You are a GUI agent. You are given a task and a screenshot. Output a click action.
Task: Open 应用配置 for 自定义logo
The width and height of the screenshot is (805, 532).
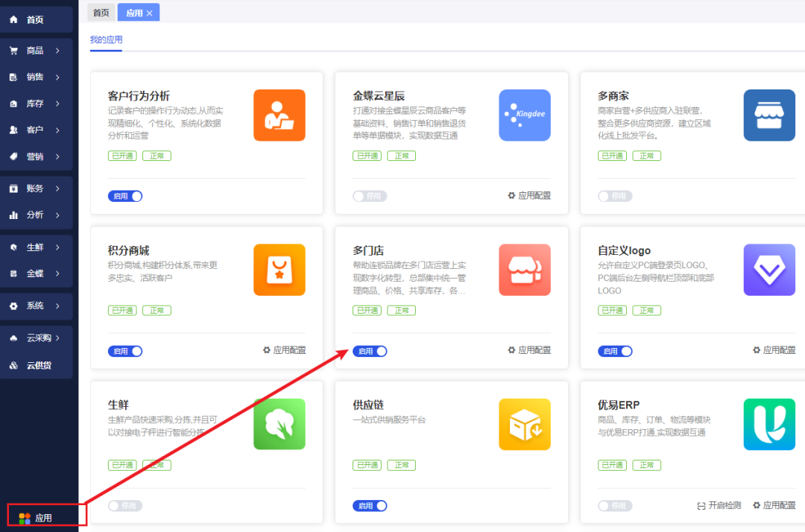(x=773, y=350)
